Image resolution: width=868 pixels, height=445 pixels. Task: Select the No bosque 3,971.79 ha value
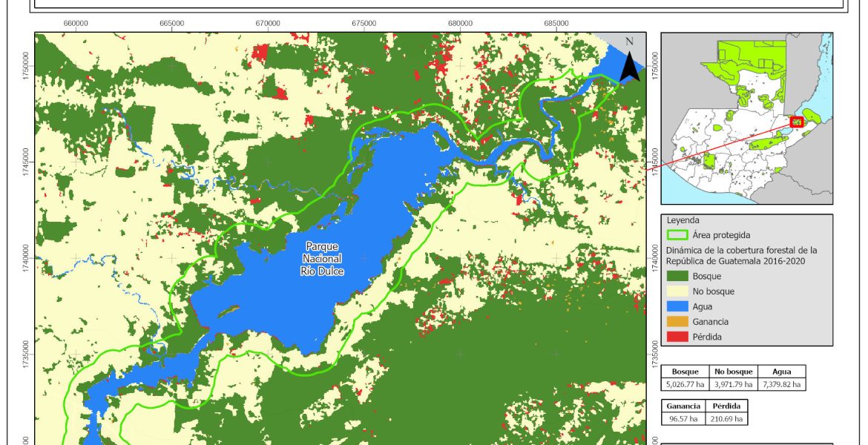point(733,384)
